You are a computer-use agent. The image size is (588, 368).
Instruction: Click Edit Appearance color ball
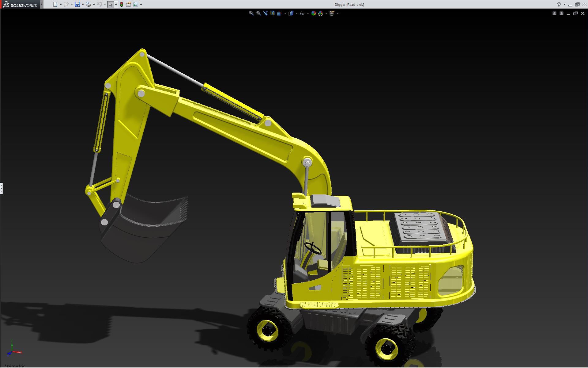point(313,13)
